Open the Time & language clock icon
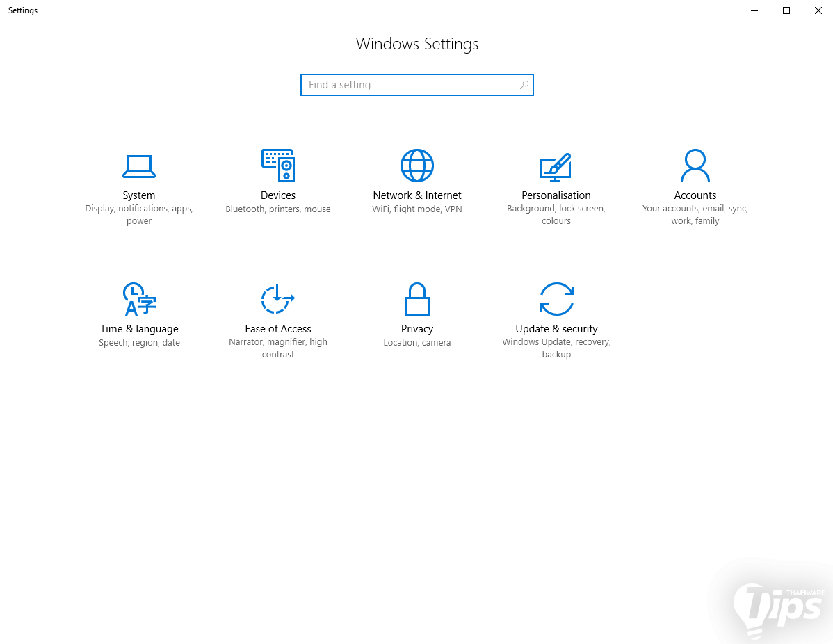This screenshot has height=644, width=833. pos(139,298)
